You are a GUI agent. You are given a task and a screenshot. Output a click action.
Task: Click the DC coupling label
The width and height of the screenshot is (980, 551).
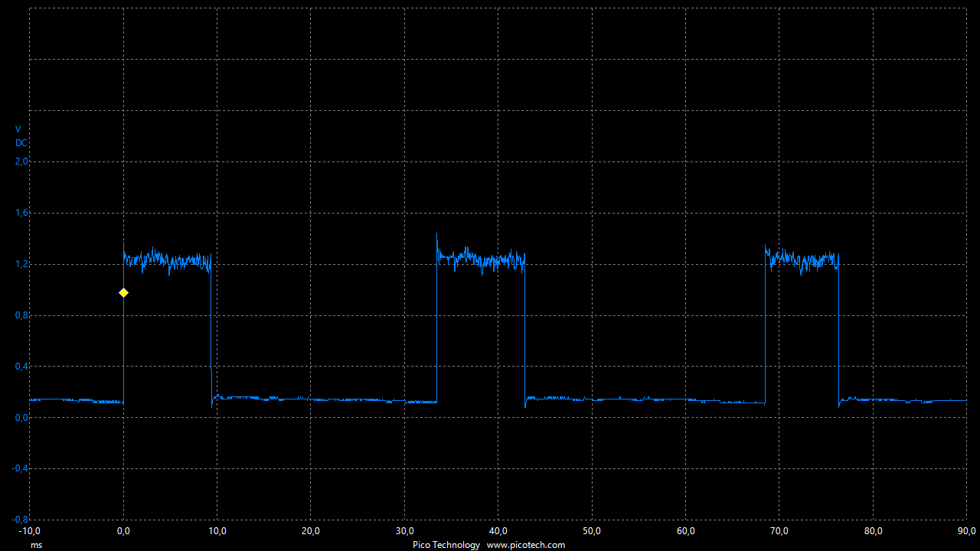click(21, 143)
